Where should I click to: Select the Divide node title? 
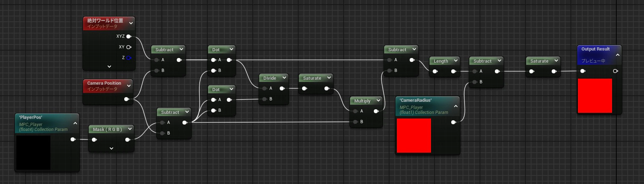click(270, 78)
